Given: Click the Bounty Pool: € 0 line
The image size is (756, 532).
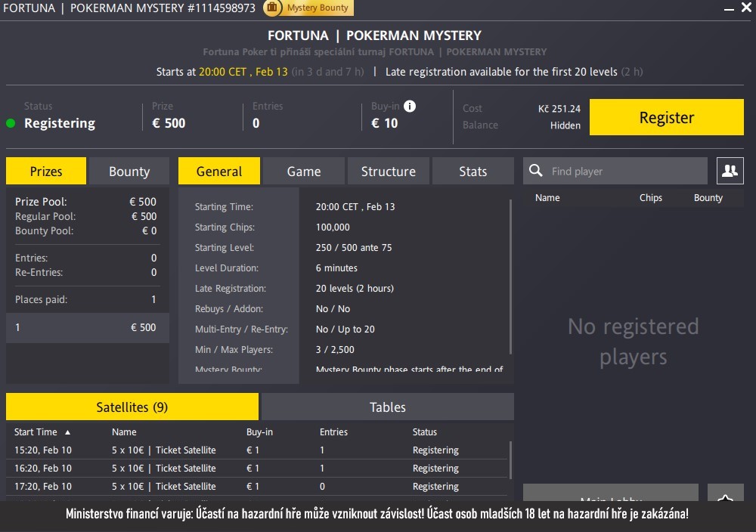Looking at the screenshot, I should coord(85,230).
